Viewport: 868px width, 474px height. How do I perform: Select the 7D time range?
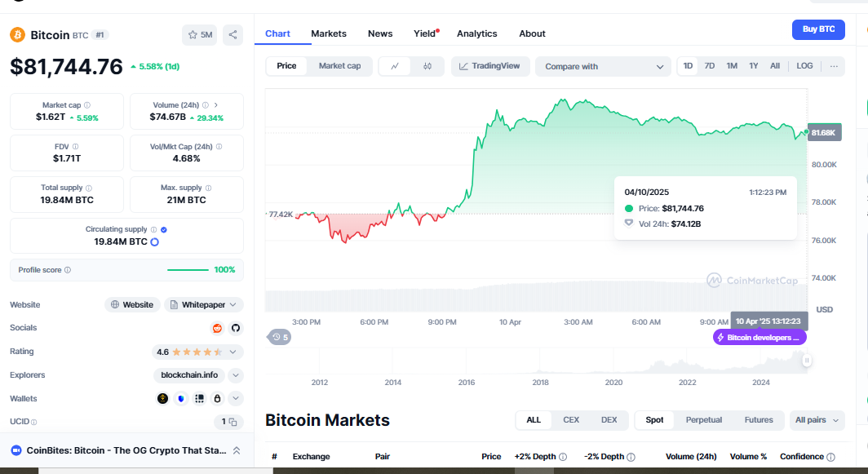(709, 66)
